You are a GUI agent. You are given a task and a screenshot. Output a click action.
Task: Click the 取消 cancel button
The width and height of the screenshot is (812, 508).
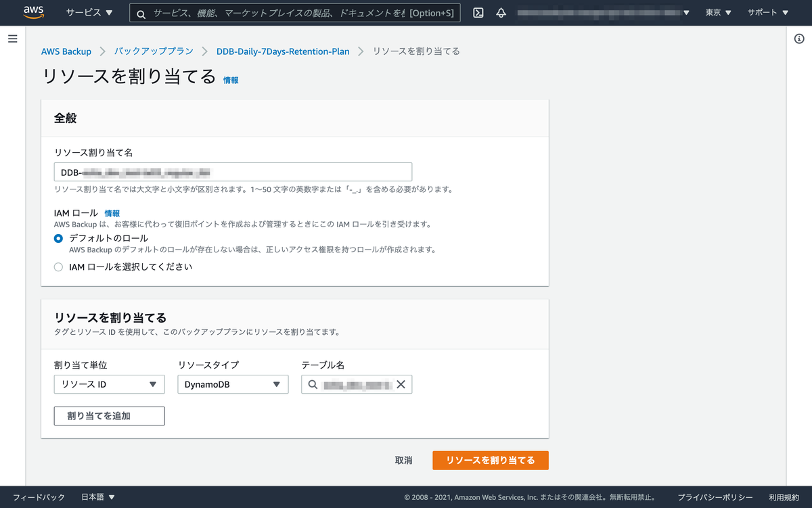[403, 460]
